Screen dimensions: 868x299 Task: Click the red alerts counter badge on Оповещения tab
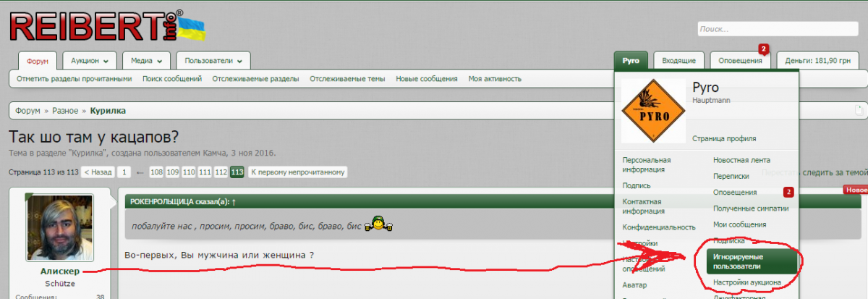tap(763, 49)
